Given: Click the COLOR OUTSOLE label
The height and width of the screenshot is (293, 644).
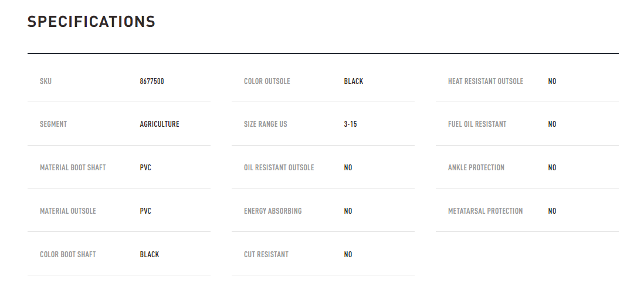Looking at the screenshot, I should 267,82.
